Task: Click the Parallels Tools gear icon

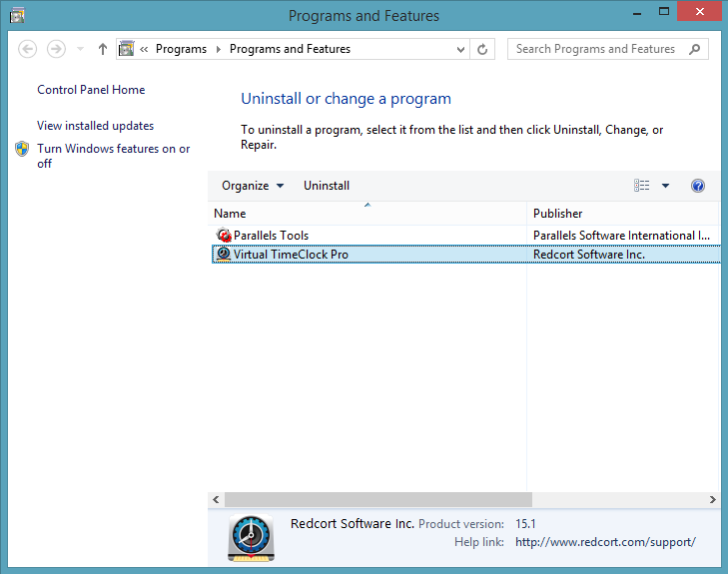Action: (x=224, y=236)
